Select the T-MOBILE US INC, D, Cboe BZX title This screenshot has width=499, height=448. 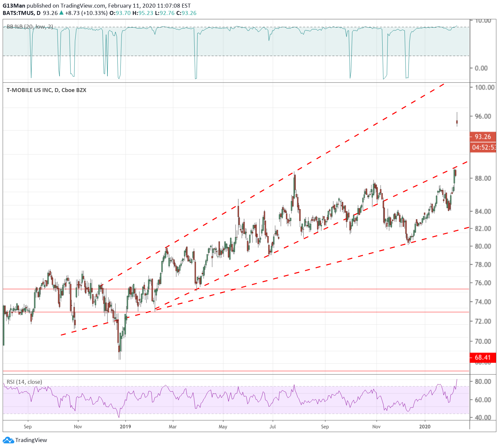[x=47, y=90]
